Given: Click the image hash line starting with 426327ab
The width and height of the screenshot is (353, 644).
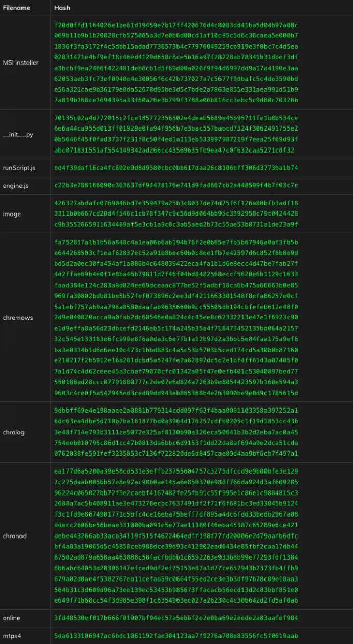Looking at the screenshot, I should (x=176, y=203).
